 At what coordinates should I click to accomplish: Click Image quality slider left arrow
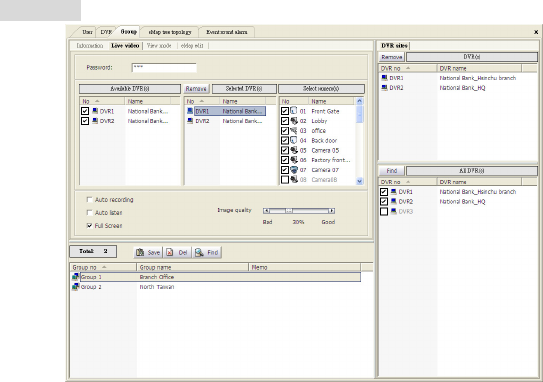tap(266, 211)
